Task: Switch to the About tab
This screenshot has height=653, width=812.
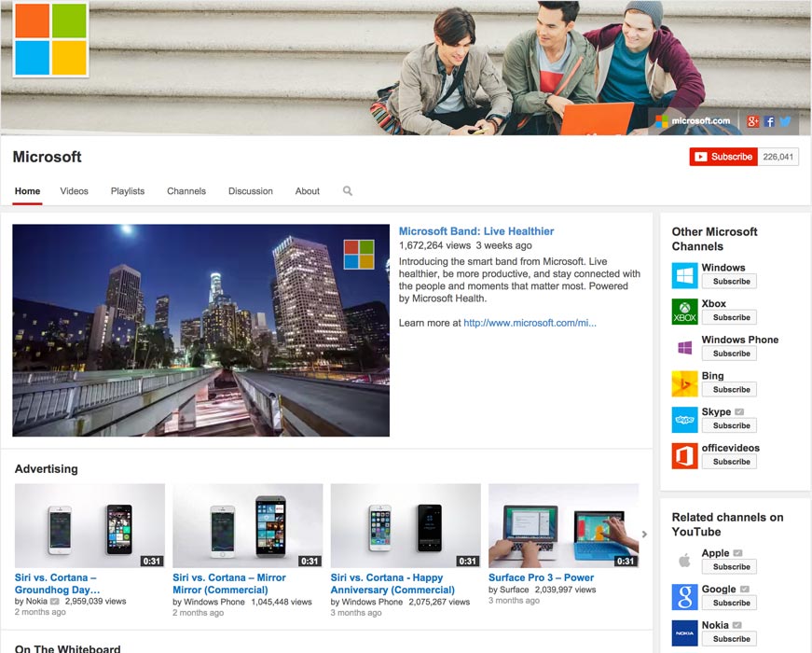Action: [x=307, y=190]
